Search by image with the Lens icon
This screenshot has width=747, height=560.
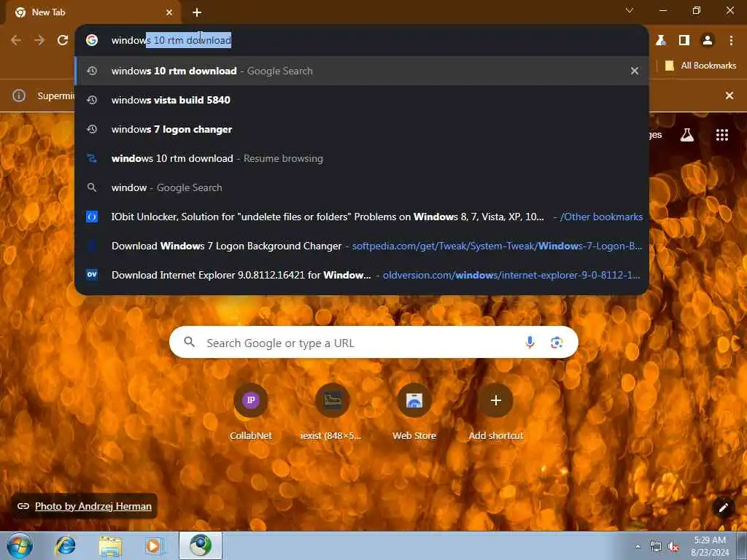click(557, 343)
